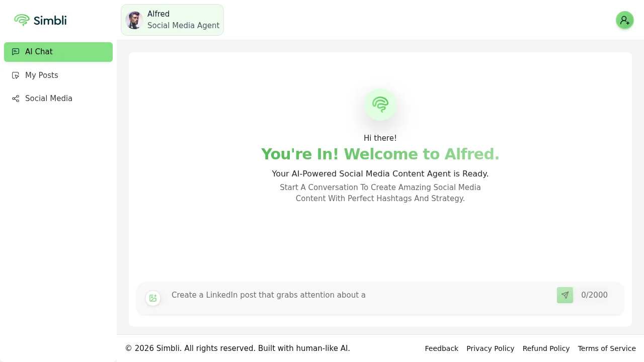
Task: Open the Social Media share icon
Action: point(16,99)
